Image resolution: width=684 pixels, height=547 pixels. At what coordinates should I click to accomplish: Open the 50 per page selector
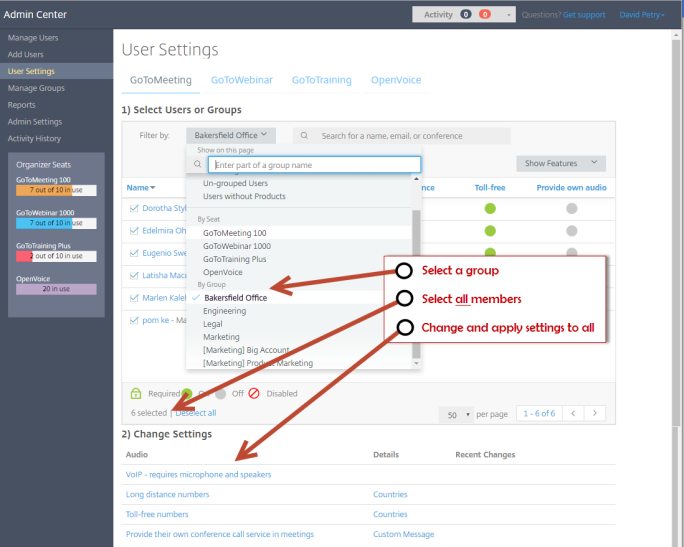(456, 413)
